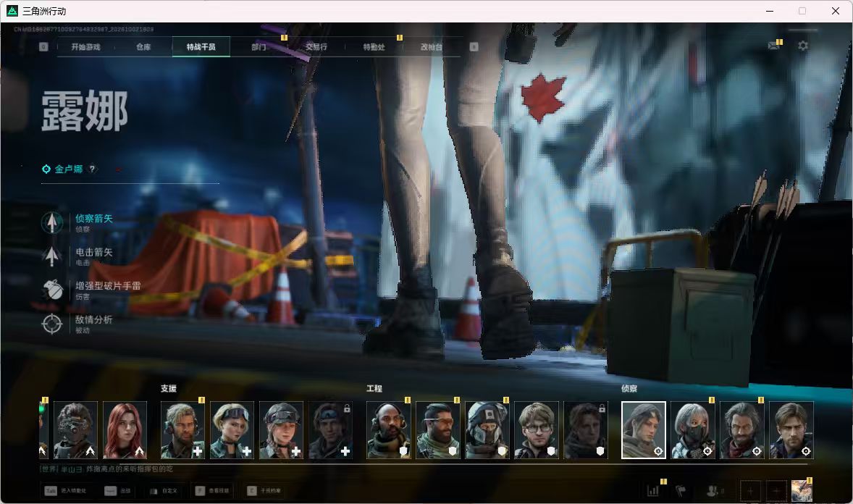Select the 电击箭矢 skill icon
The image size is (853, 504).
click(x=51, y=256)
